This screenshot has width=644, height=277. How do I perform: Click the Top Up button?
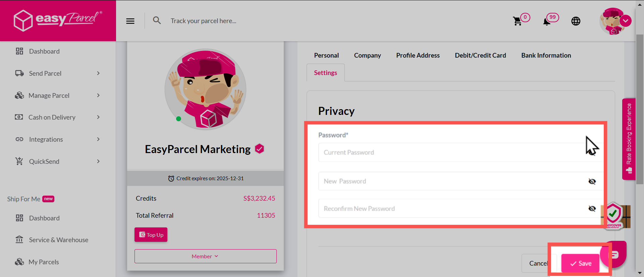(x=151, y=235)
